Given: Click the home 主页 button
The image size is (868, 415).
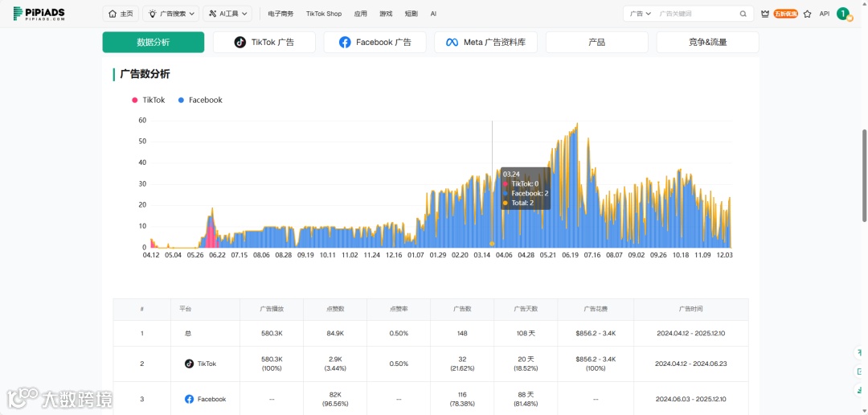Looking at the screenshot, I should coord(121,14).
